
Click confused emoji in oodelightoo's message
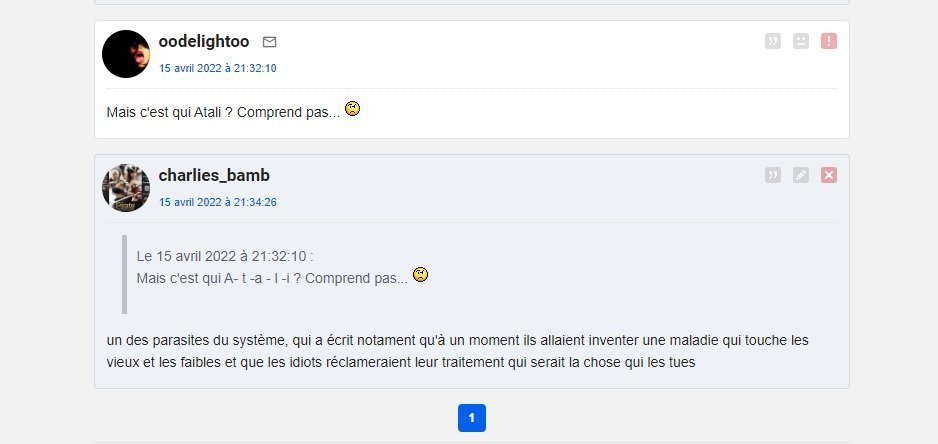click(352, 109)
